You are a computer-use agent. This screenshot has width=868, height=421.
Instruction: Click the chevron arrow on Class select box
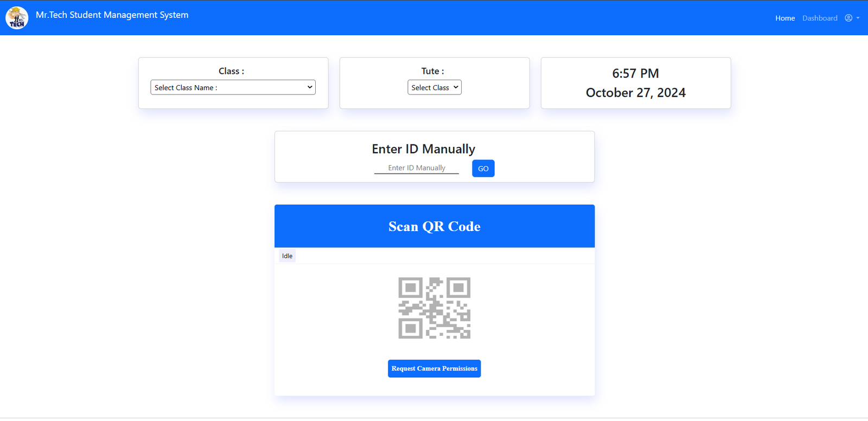(x=310, y=87)
